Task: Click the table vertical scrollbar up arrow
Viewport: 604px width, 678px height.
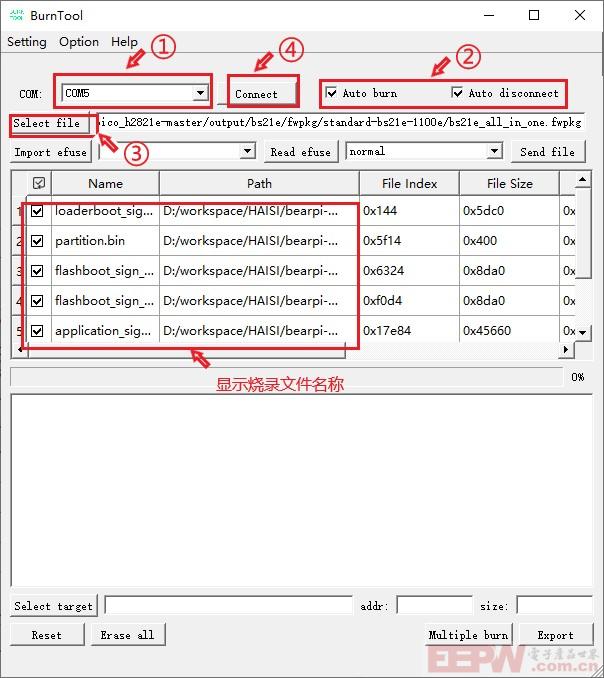Action: click(582, 179)
